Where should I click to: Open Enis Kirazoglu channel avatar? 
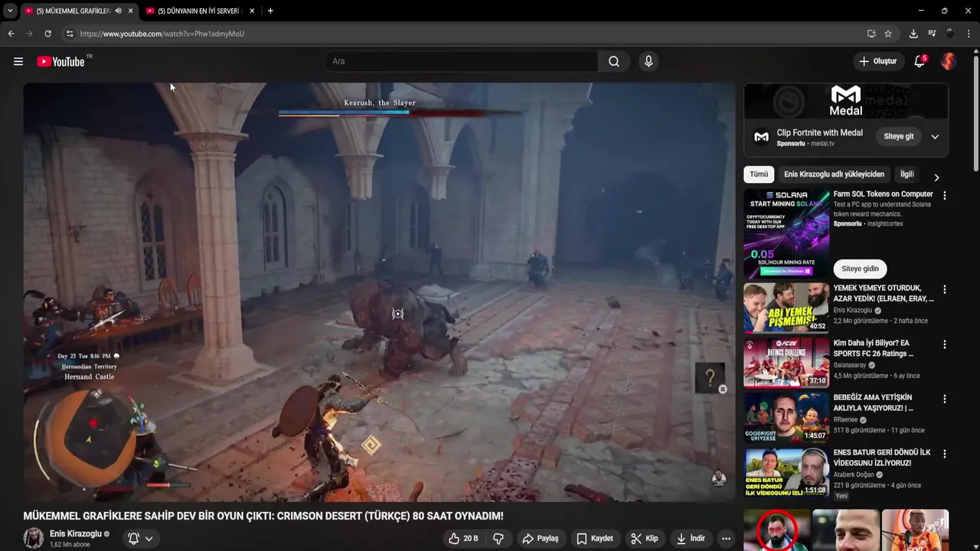click(34, 538)
